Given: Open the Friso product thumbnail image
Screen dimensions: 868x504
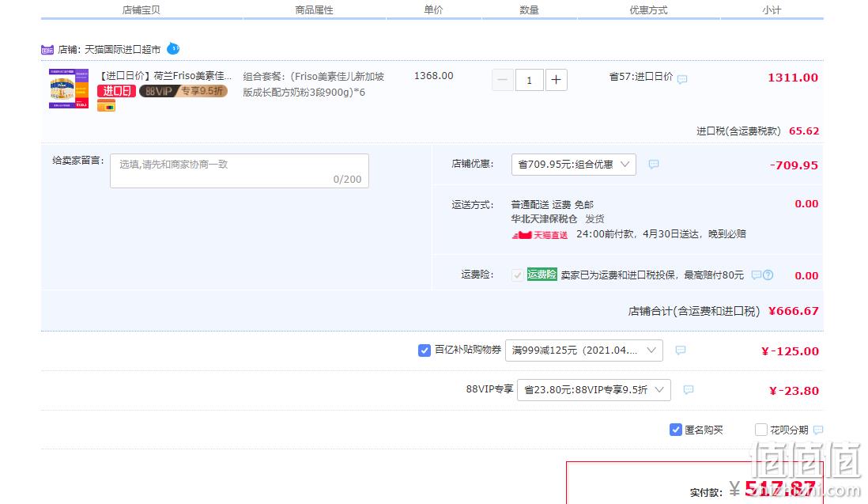Looking at the screenshot, I should click(x=69, y=89).
